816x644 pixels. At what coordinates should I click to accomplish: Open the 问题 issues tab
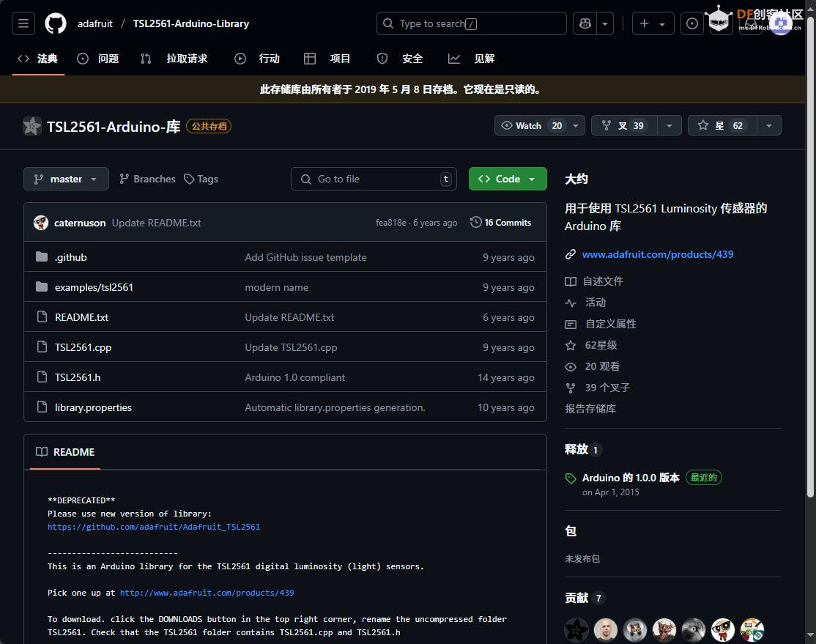tap(98, 59)
